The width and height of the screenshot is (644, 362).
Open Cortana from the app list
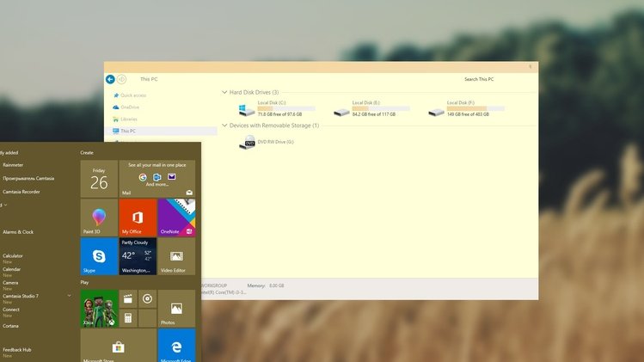[10, 326]
